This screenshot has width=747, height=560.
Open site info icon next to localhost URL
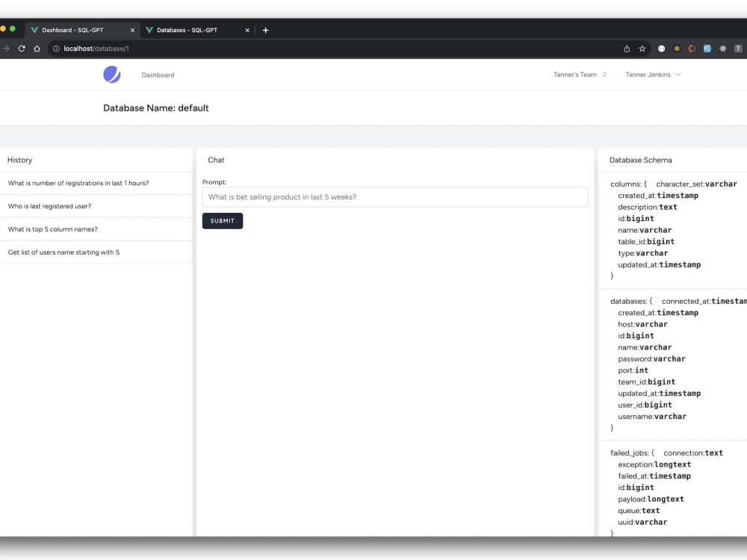(x=55, y=48)
